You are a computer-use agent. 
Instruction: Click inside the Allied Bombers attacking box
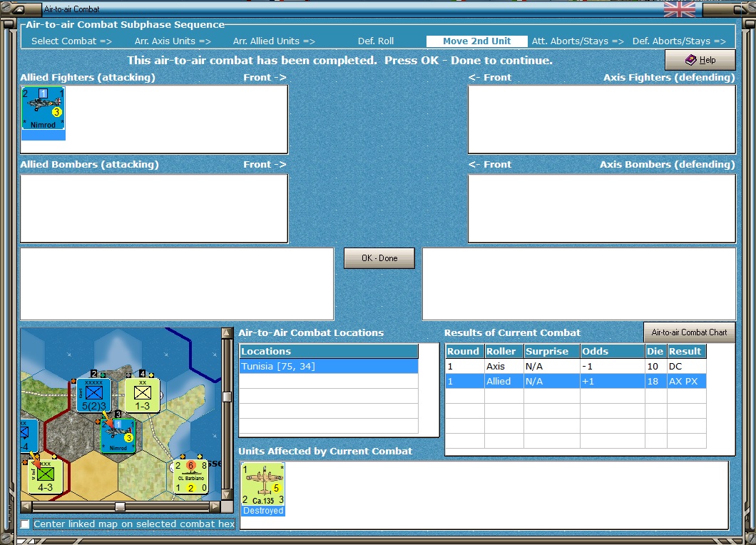[x=154, y=208]
